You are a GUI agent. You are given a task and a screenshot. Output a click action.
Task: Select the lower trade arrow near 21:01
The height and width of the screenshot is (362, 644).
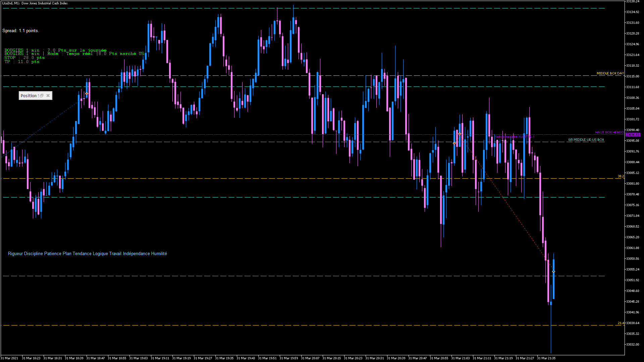pyautogui.click(x=454, y=143)
